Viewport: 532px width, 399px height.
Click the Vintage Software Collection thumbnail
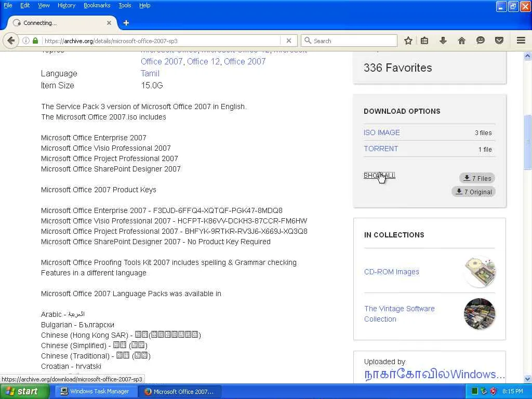480,314
